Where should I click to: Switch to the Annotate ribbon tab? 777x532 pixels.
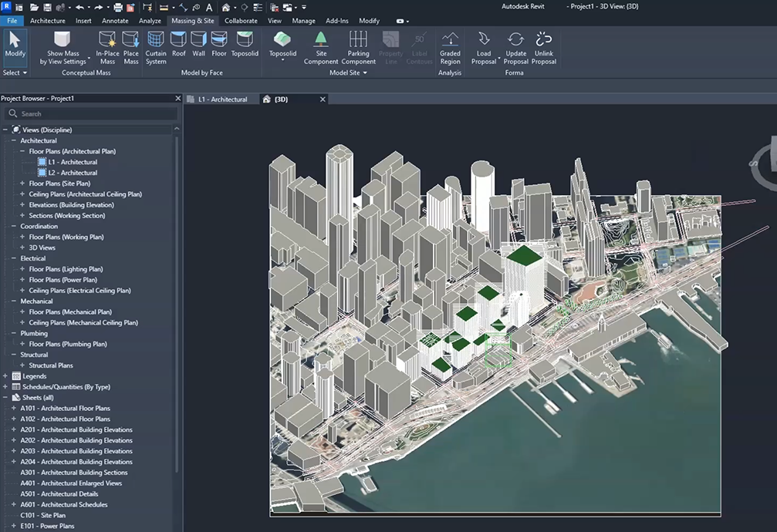[115, 21]
